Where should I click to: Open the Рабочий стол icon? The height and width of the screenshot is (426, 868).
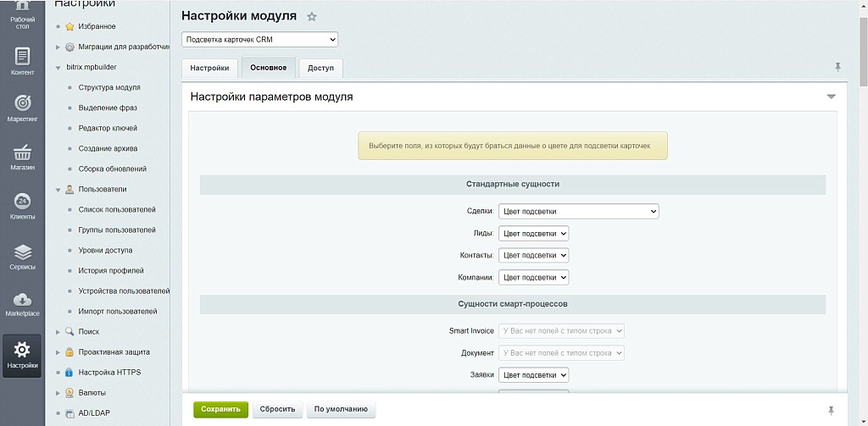[x=22, y=7]
